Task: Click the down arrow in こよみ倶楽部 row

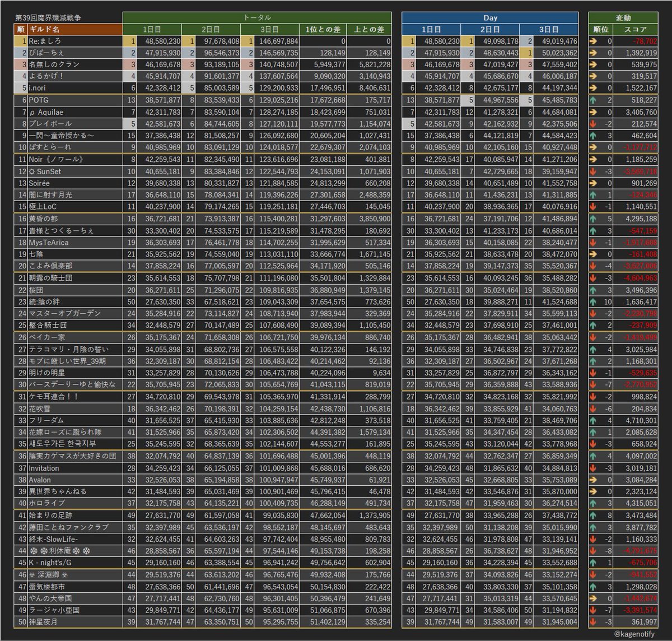Action: click(x=594, y=266)
